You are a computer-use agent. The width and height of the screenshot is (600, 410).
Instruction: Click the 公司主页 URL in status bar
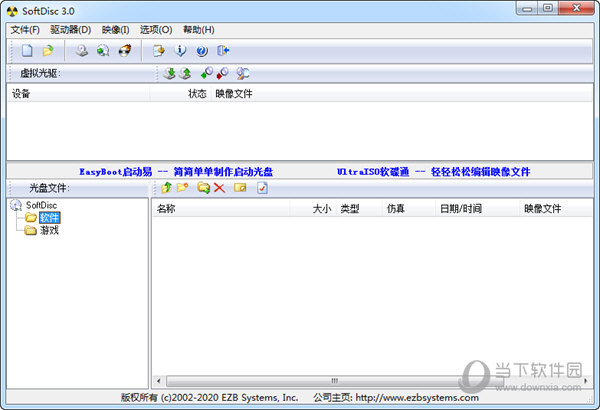point(396,398)
